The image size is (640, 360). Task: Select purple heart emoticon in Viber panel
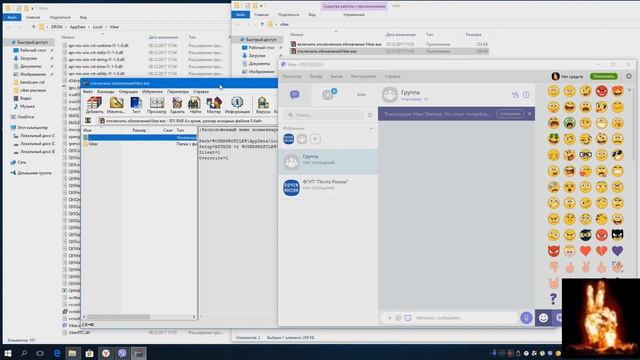point(617,251)
